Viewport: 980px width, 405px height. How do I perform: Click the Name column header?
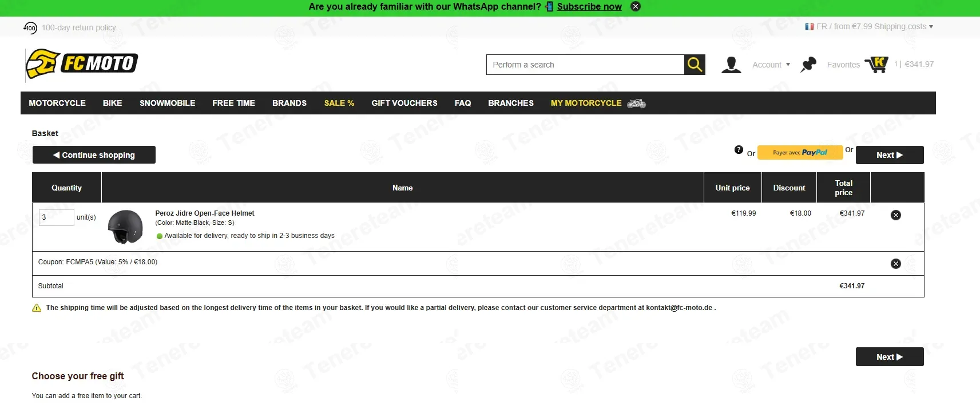click(x=403, y=188)
